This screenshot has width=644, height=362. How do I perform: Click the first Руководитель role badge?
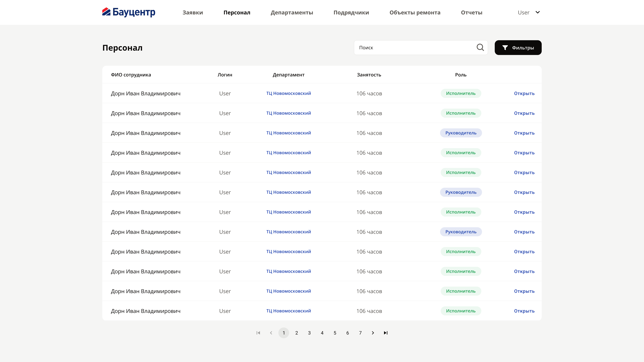(461, 133)
